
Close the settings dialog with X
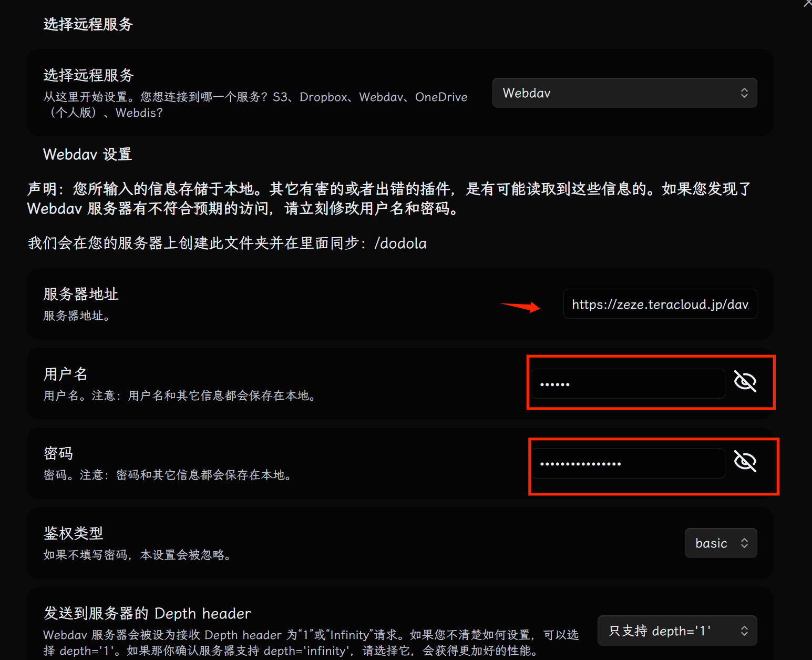click(x=807, y=3)
